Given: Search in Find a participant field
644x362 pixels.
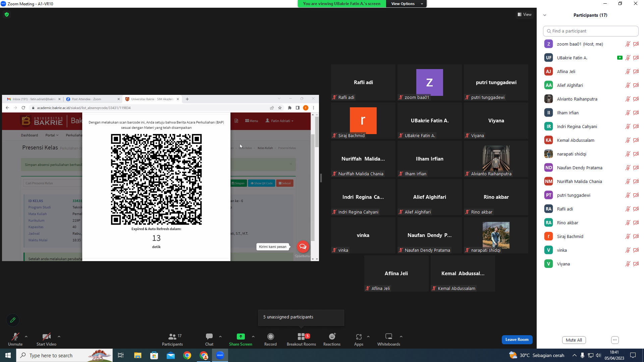Looking at the screenshot, I should click(x=591, y=31).
